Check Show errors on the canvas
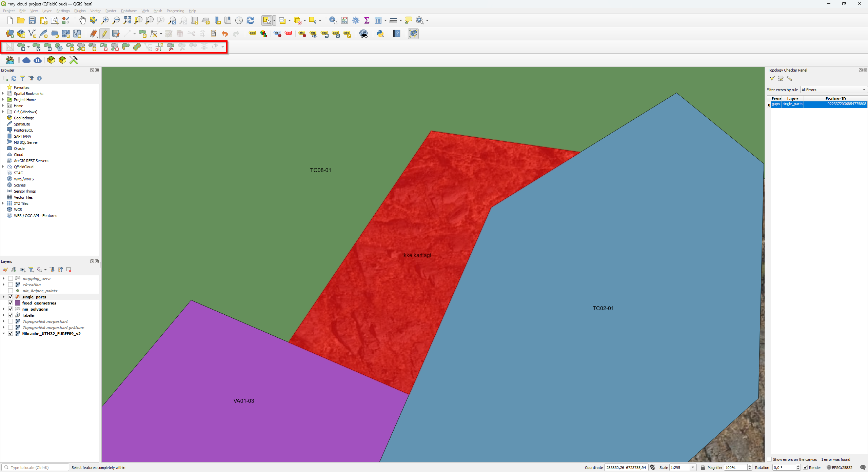 coord(769,459)
